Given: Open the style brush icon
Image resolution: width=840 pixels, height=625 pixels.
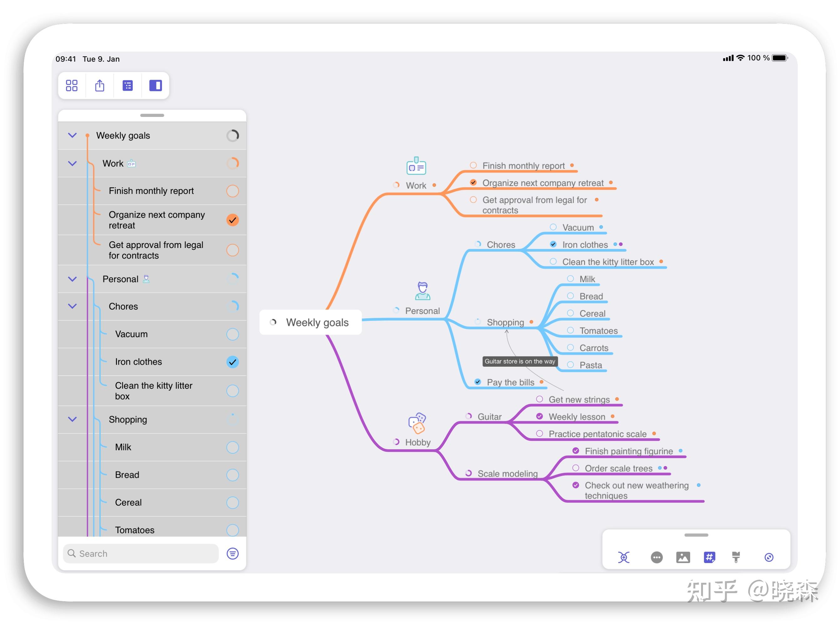Looking at the screenshot, I should click(736, 557).
